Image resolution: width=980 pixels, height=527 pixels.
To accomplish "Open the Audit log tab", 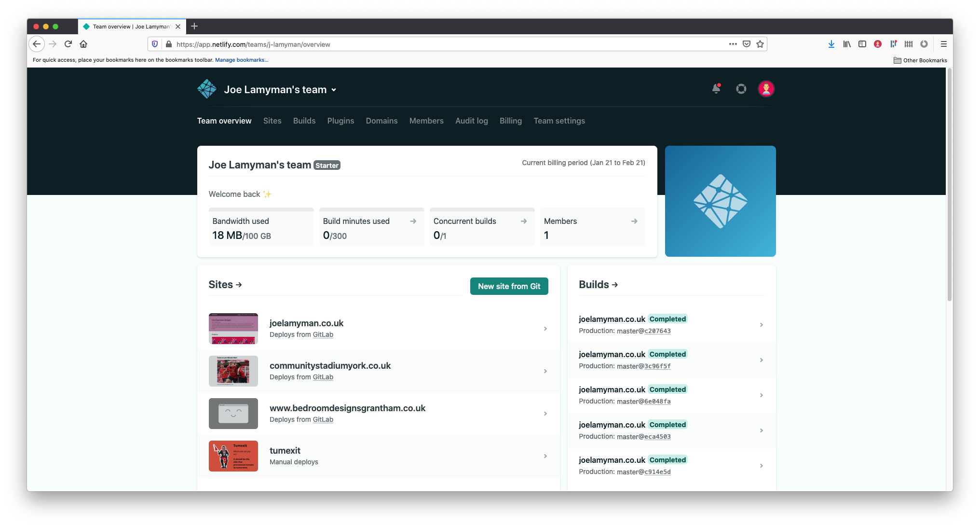I will point(472,121).
